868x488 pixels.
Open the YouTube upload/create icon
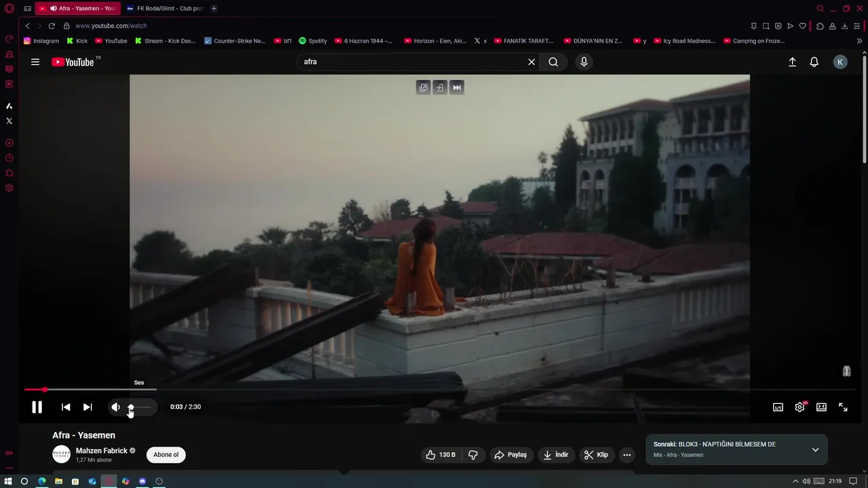[792, 62]
